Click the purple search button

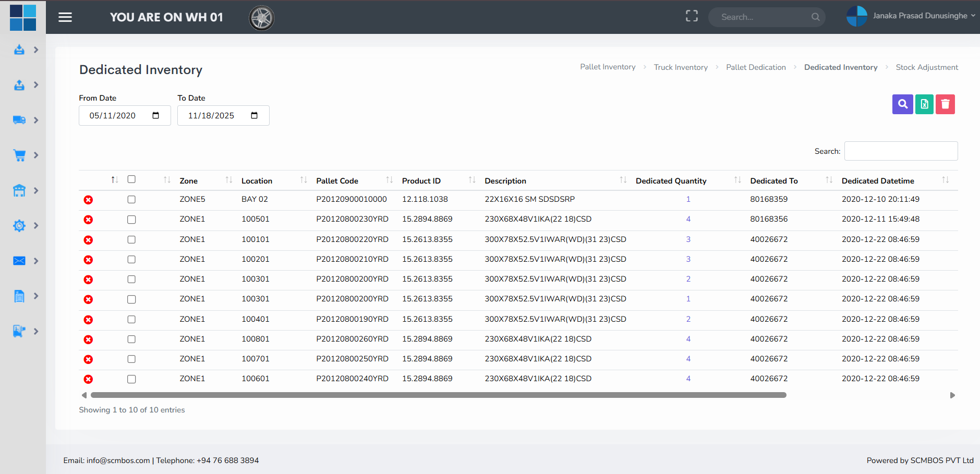click(x=902, y=104)
